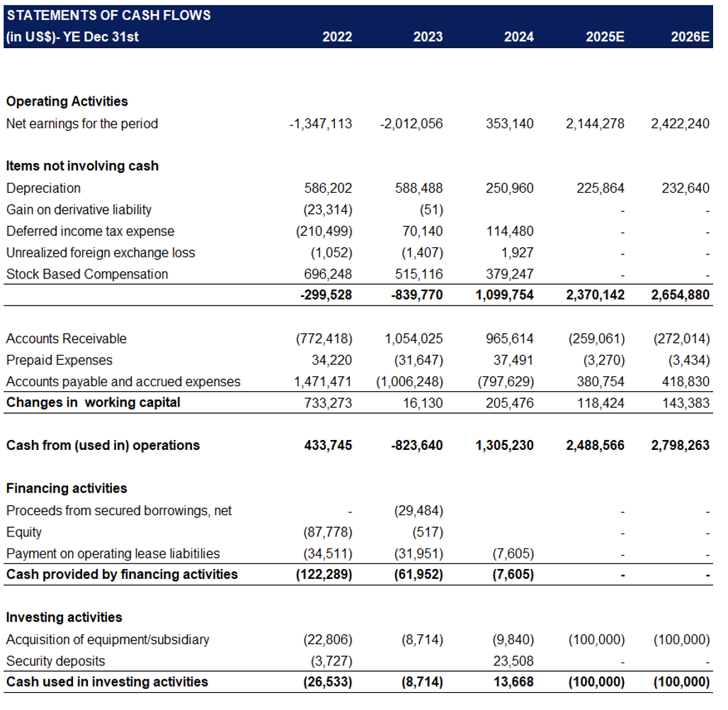This screenshot has width=728, height=710.
Task: Click net earnings value 2,144,278
Action: [x=595, y=124]
